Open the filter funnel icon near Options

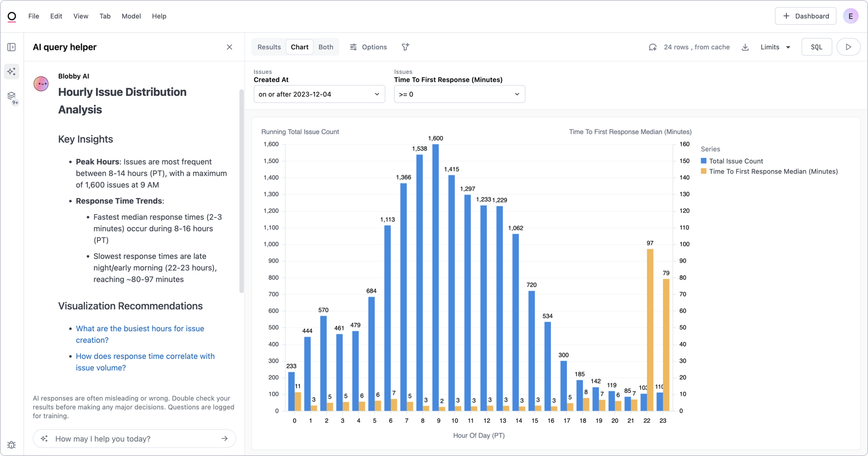(405, 47)
